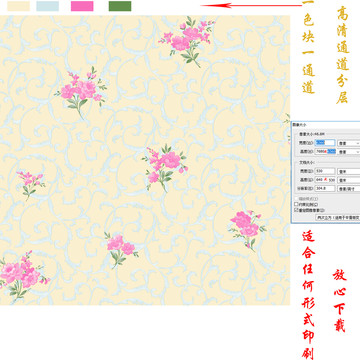Open the pixel height unit dropdown
Image resolution: width=360 pixels, height=360 pixels.
[x=349, y=152]
